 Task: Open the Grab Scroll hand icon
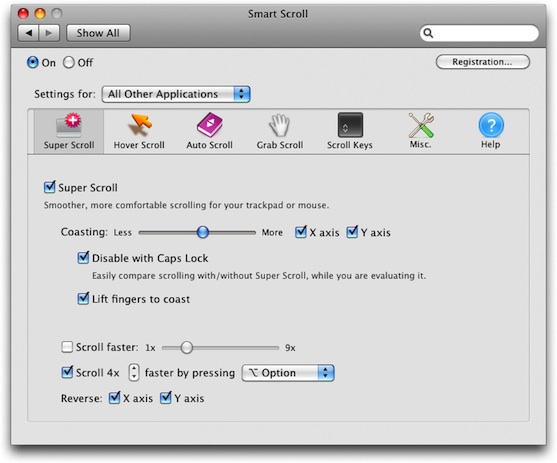pyautogui.click(x=279, y=125)
